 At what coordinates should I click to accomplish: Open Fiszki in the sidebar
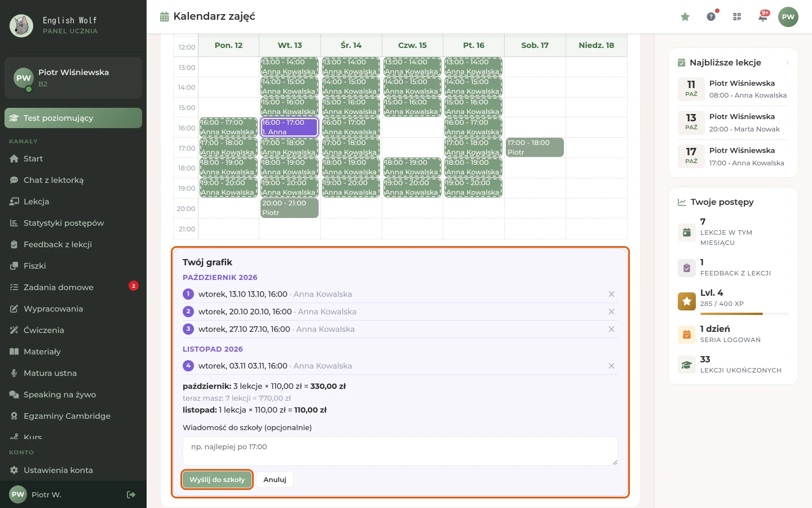[73, 266]
